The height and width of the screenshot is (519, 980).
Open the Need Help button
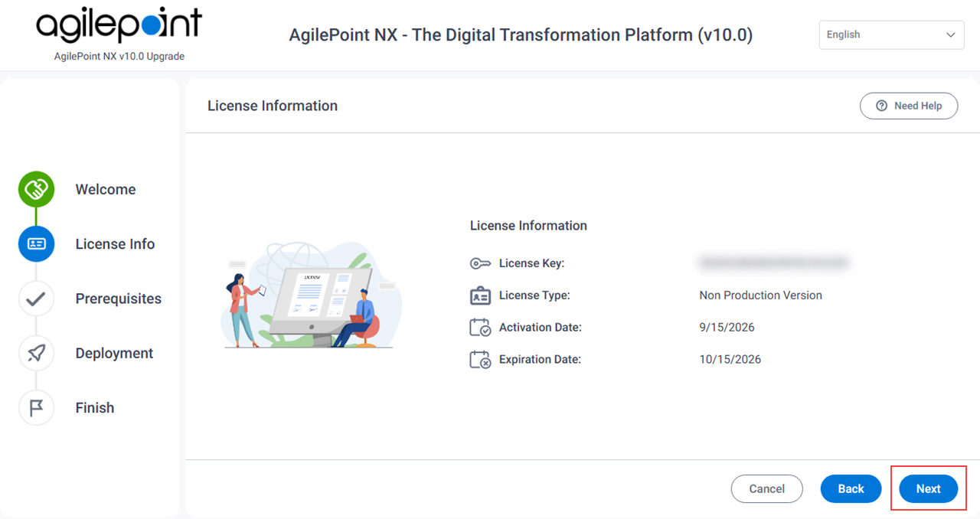click(909, 106)
